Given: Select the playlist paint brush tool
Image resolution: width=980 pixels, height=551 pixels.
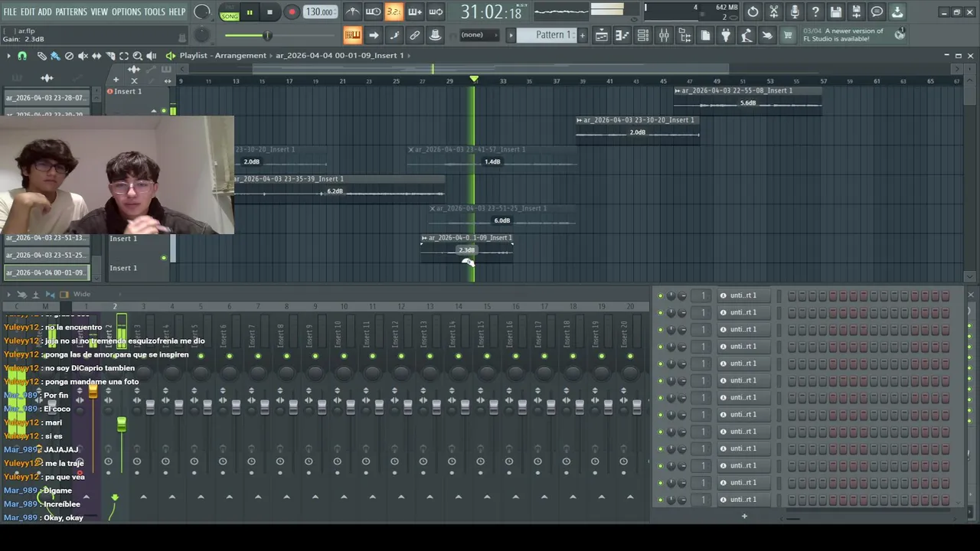Looking at the screenshot, I should (x=55, y=56).
